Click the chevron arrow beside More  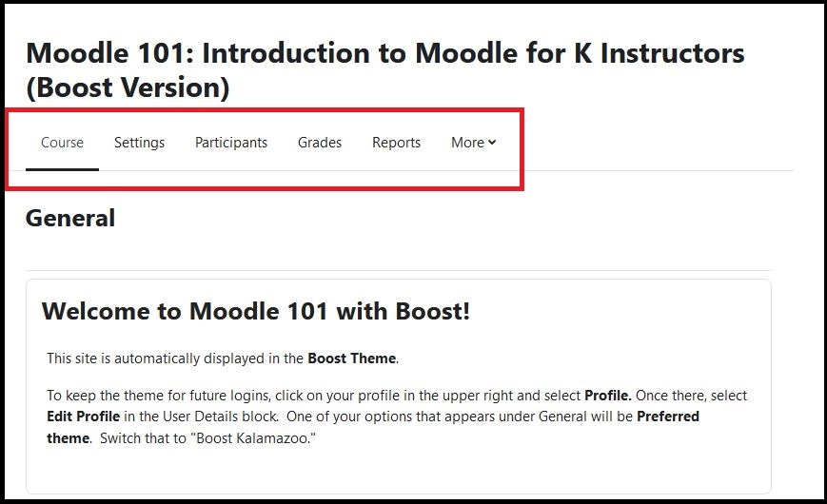[x=492, y=143]
